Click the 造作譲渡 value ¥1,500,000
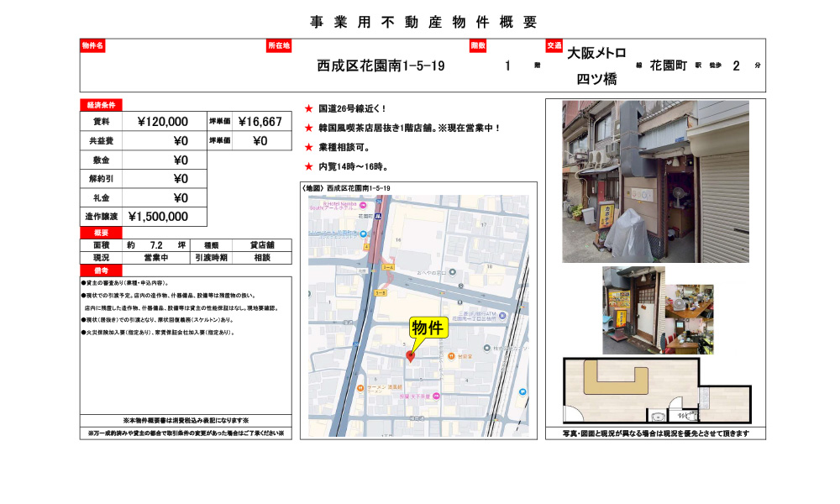Viewport: 840px width, 504px height. click(158, 217)
